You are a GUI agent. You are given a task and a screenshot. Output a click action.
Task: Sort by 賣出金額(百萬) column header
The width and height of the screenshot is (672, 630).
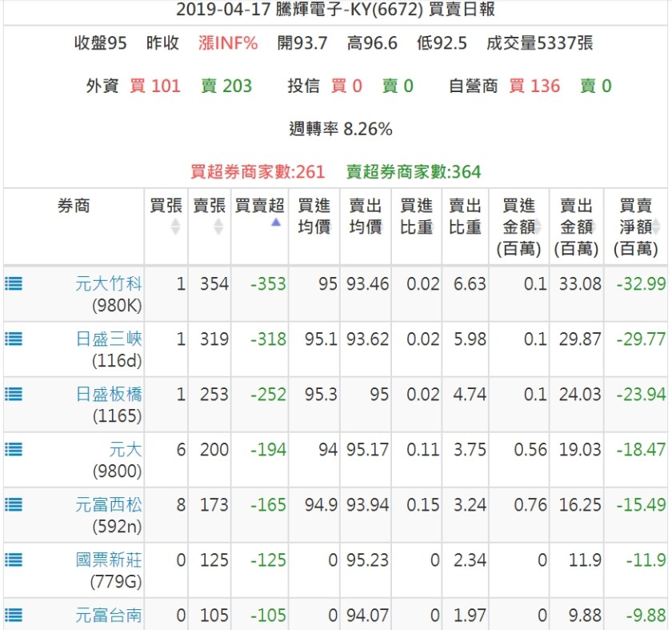point(575,227)
